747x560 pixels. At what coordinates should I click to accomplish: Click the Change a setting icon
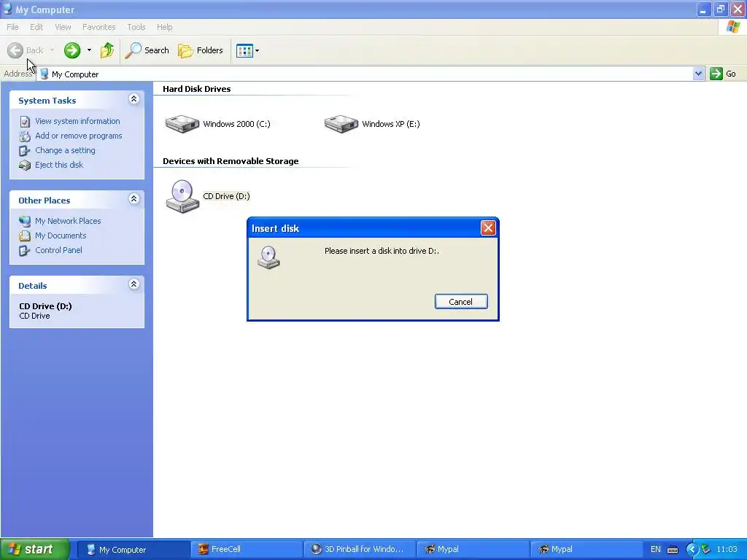click(x=25, y=151)
